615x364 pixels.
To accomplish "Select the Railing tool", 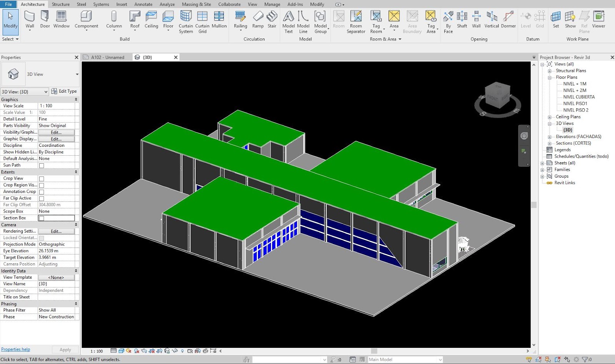I will tap(241, 19).
